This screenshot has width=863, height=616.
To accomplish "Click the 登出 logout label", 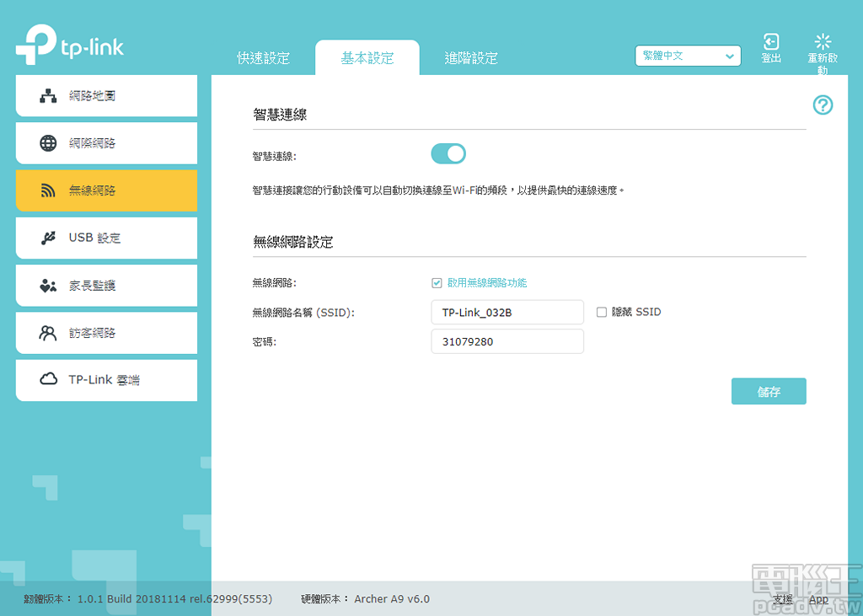I will (x=771, y=58).
